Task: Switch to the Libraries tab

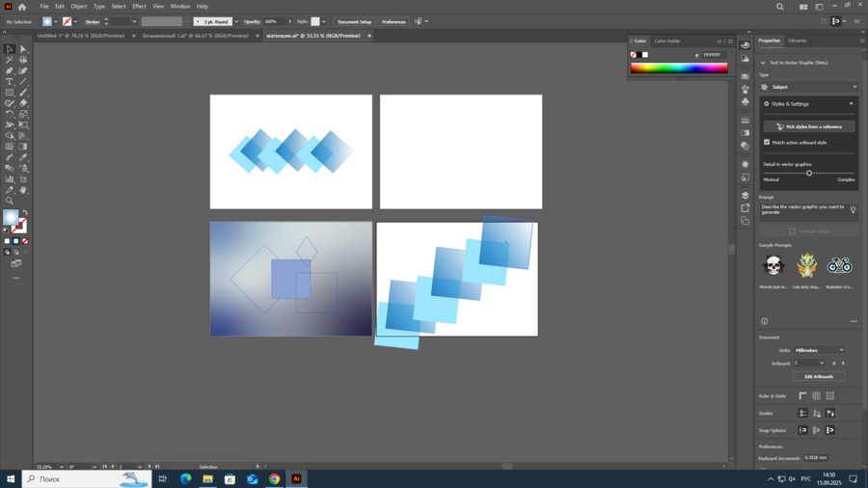Action: [x=797, y=41]
